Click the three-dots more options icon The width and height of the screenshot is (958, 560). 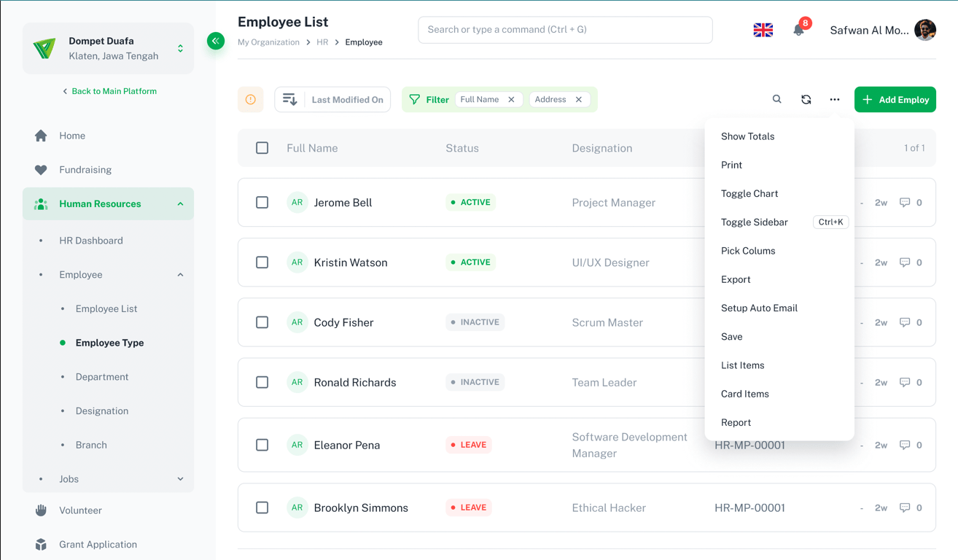pyautogui.click(x=834, y=100)
